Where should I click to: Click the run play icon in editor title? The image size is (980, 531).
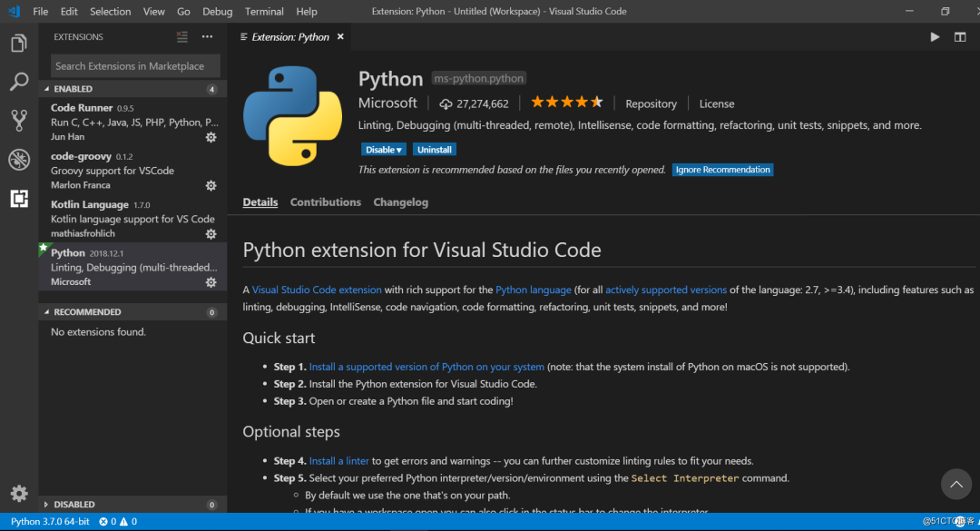pyautogui.click(x=935, y=37)
